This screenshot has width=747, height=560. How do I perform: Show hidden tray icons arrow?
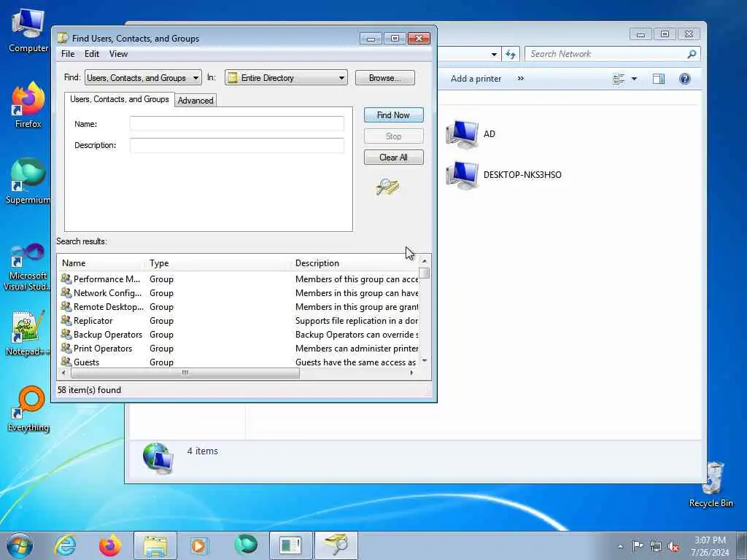[x=620, y=546]
